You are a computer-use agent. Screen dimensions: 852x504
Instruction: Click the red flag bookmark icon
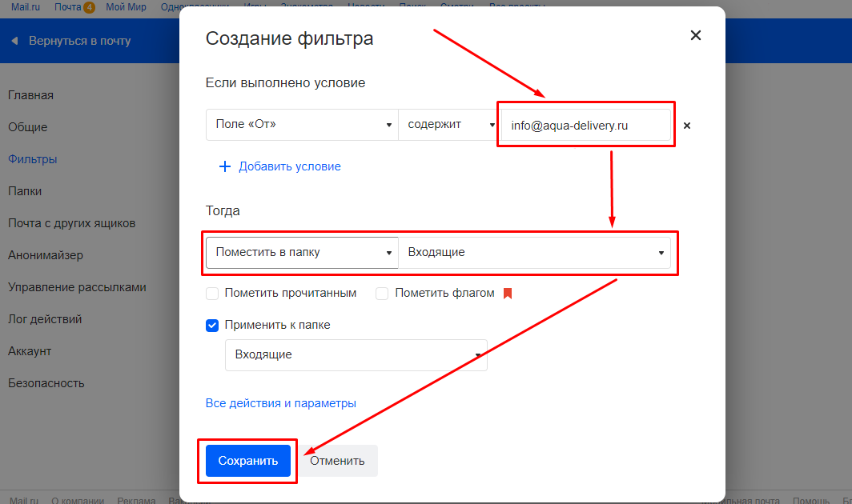[x=507, y=294]
